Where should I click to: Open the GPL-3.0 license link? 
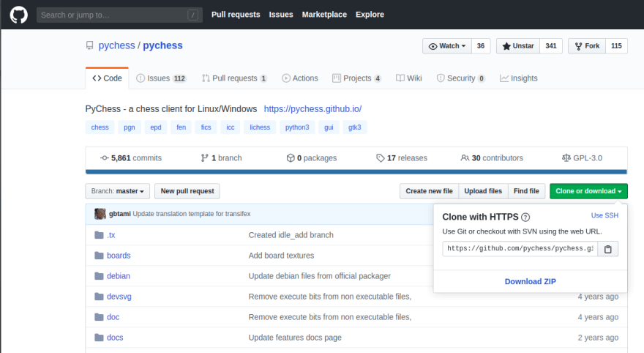pos(582,157)
